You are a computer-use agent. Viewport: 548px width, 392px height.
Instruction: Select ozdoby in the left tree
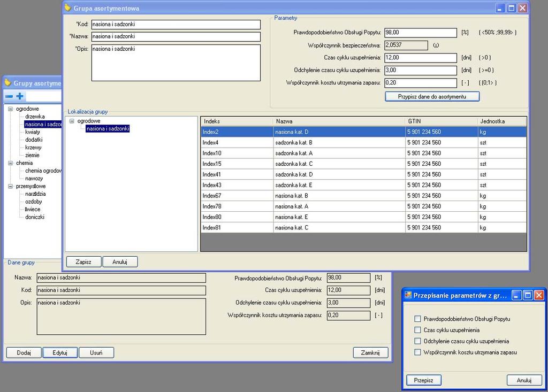point(34,202)
